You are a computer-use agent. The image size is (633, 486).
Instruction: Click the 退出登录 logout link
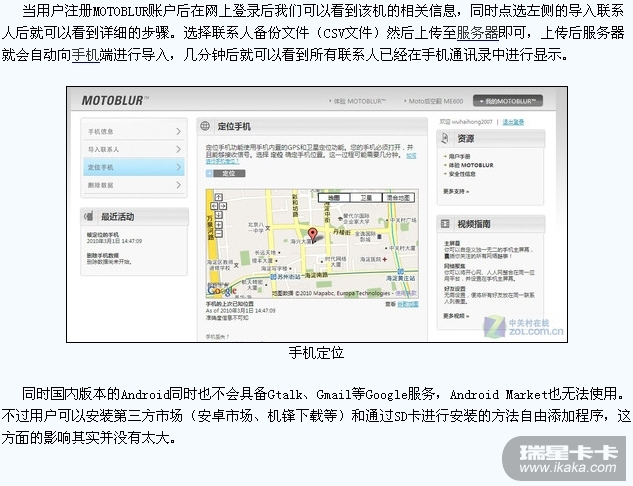click(x=513, y=122)
